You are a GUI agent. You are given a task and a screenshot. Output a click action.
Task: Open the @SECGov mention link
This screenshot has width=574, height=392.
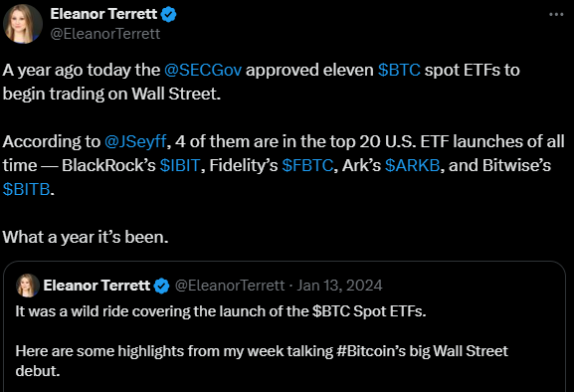[x=203, y=70]
